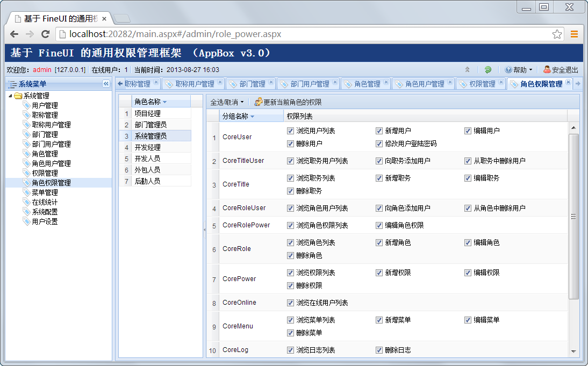
Task: Close the 职称管理 tab
Action: [156, 82]
